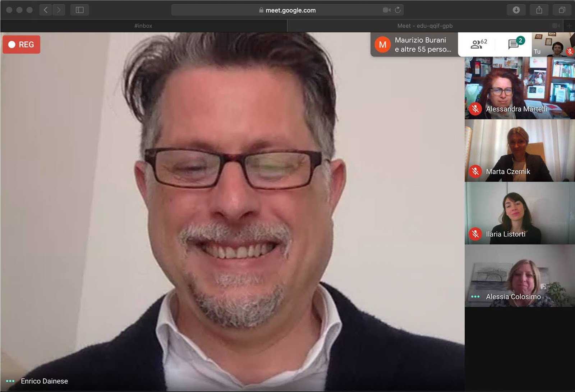The height and width of the screenshot is (392, 575).
Task: Switch to the Meet - edu-qqif-gpb tab
Action: pyautogui.click(x=425, y=26)
